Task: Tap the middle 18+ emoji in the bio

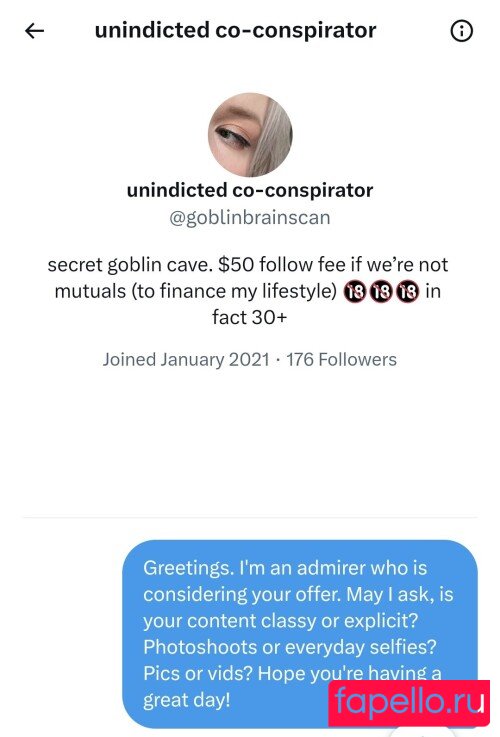Action: (x=381, y=291)
